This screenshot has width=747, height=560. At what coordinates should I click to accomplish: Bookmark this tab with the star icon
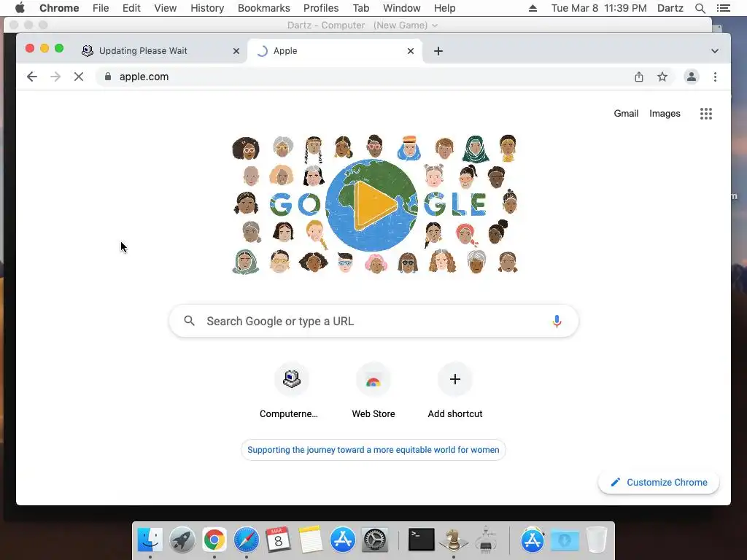tap(662, 77)
